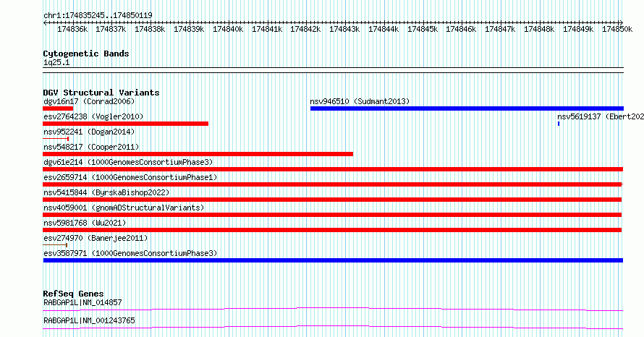Screen dimensions: 644x337
Task: Open the esv2764238 (Vogler2010) label
Action: pyautogui.click(x=93, y=116)
